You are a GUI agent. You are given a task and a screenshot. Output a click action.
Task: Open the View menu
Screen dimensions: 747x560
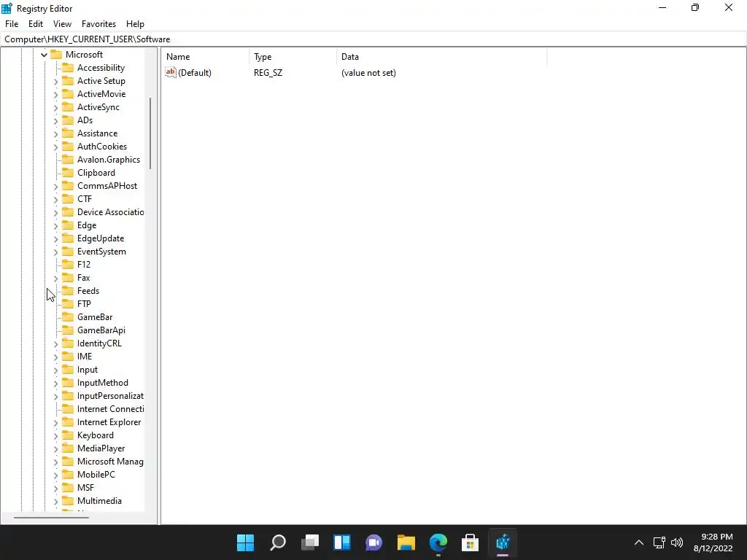[x=62, y=24]
